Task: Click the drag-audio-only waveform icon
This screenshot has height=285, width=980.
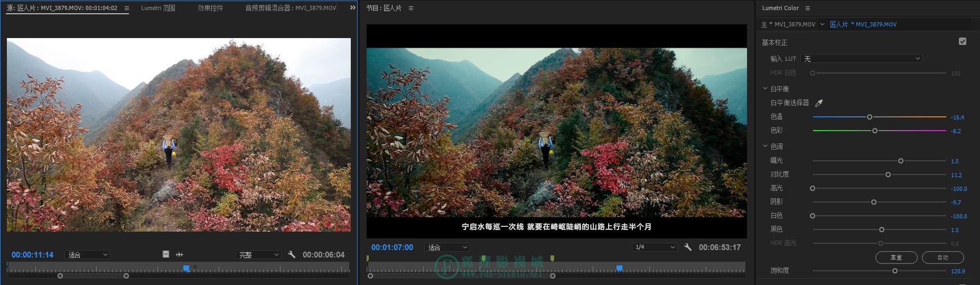Action: pos(180,254)
